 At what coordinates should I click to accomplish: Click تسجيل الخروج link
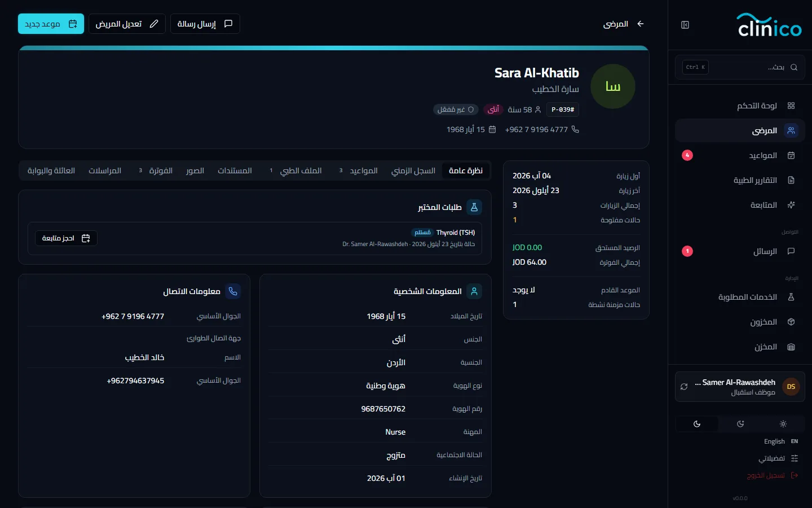[773, 475]
